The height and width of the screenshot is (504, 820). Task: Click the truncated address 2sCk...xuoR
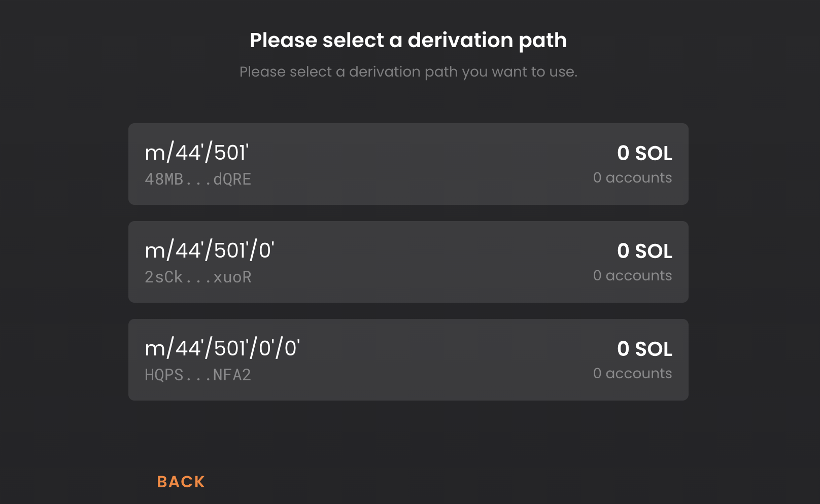(x=198, y=277)
